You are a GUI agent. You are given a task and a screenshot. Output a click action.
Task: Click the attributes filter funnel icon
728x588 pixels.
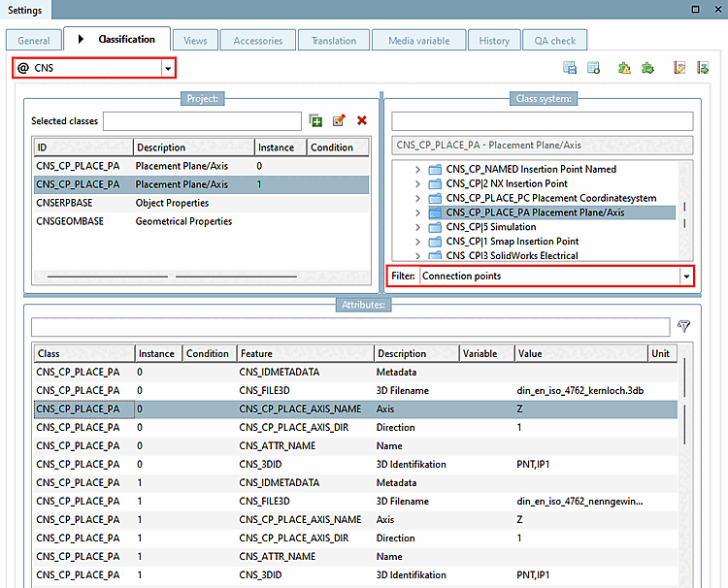tap(684, 327)
